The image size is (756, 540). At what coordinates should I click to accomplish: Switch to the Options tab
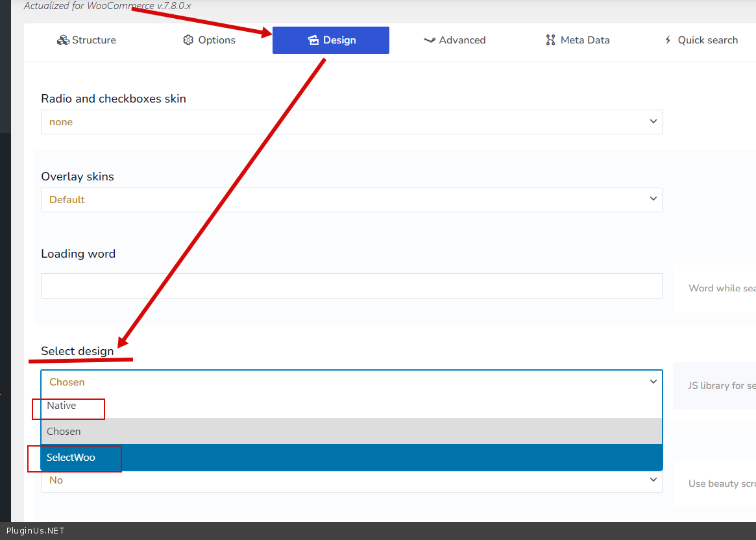[x=209, y=40]
